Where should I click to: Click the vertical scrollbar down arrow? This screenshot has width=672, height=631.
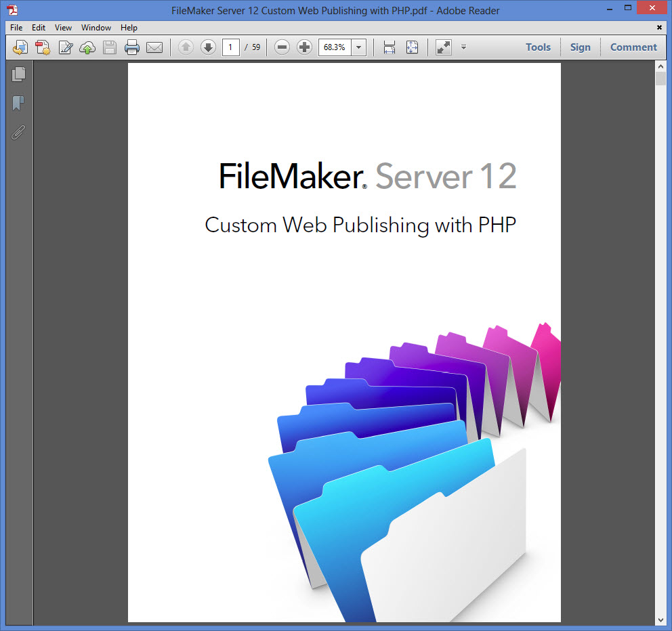(x=660, y=620)
